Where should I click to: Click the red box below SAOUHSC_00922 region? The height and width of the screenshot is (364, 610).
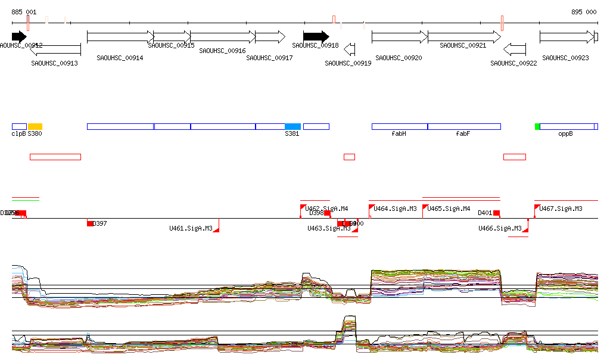(515, 157)
